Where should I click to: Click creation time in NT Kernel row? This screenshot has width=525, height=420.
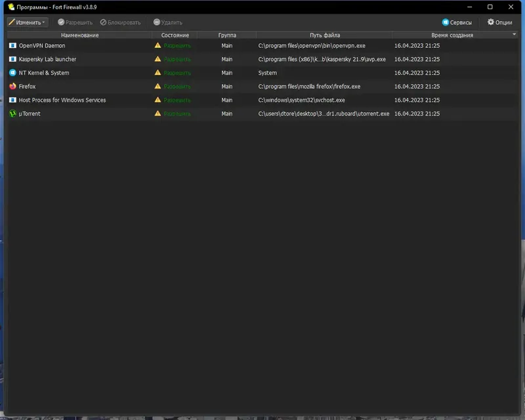click(417, 73)
